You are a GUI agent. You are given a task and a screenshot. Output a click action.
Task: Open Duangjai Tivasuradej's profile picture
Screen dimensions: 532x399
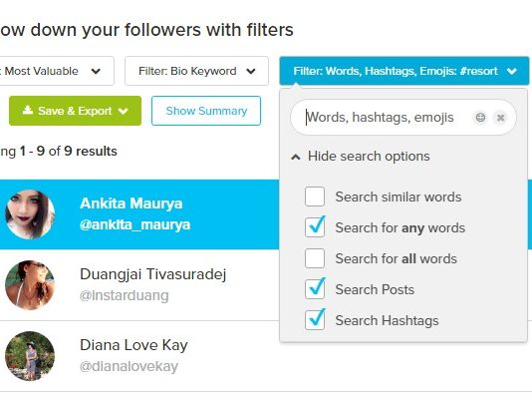pyautogui.click(x=30, y=285)
